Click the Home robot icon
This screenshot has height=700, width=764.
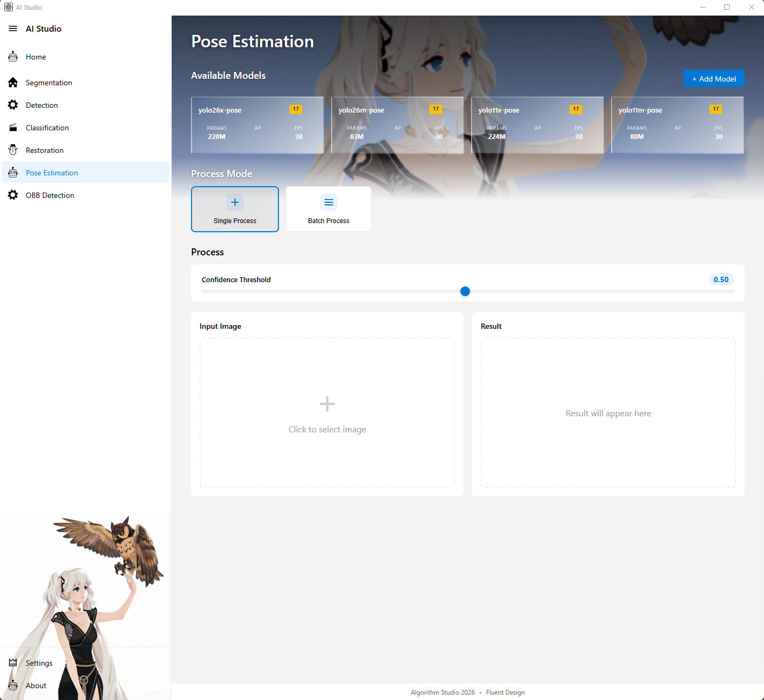tap(13, 57)
